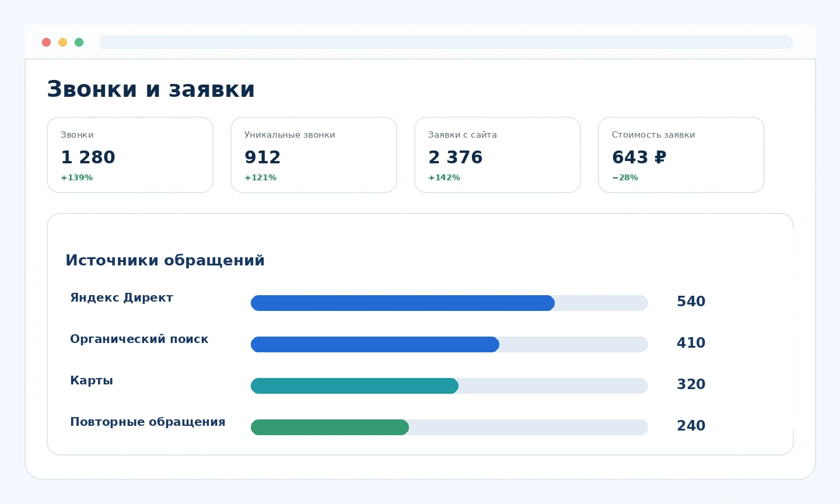Select the "Звонки" label above 1 280
Image resolution: width=840 pixels, height=504 pixels.
[77, 135]
